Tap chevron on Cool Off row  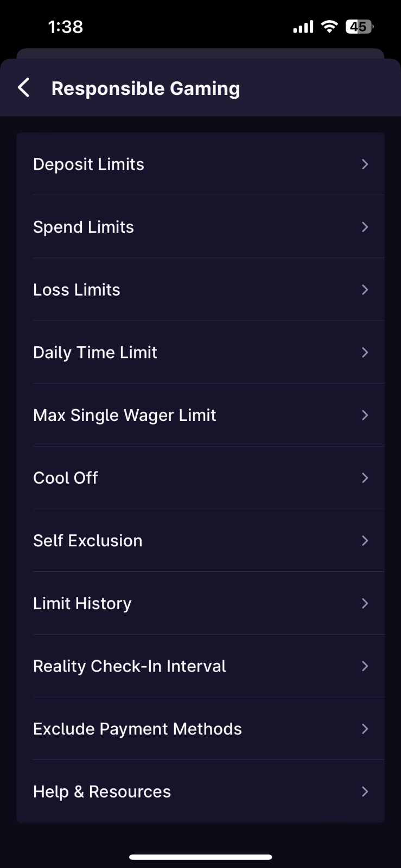point(365,478)
